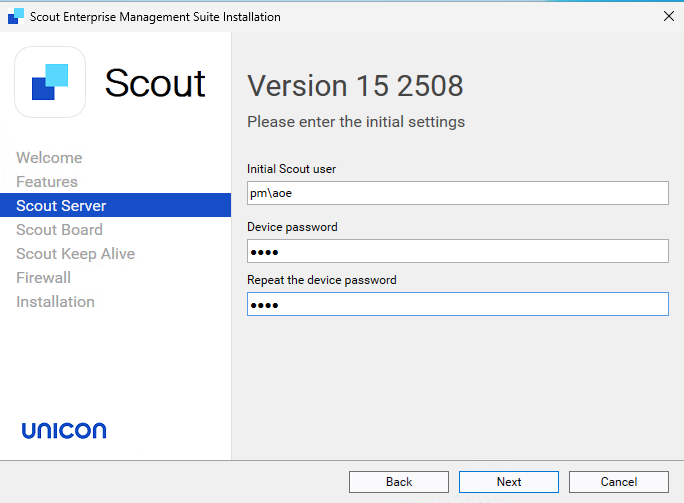Click the Version 15 2508 heading

pos(355,86)
